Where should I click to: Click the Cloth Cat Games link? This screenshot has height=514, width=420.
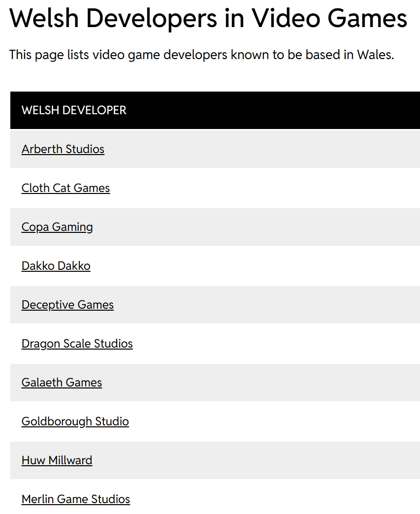click(65, 188)
